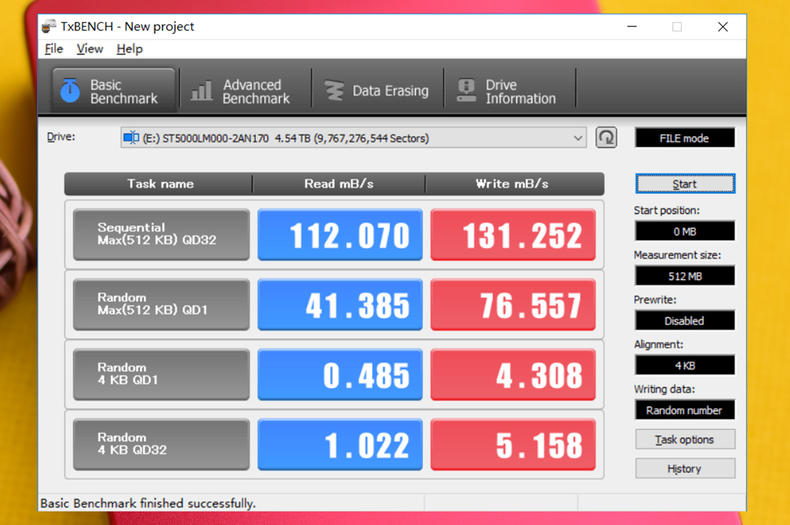Screen dimensions: 790x525
Task: Click the Alignment 4 KB field
Action: pos(684,365)
